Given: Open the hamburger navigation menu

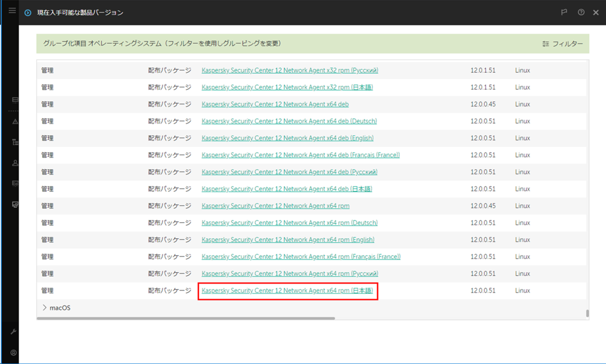Looking at the screenshot, I should 11,10.
